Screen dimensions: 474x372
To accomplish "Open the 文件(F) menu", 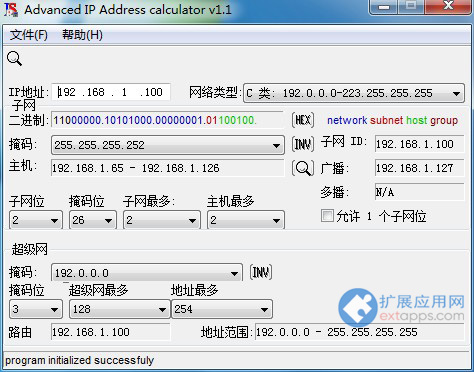I will click(29, 35).
